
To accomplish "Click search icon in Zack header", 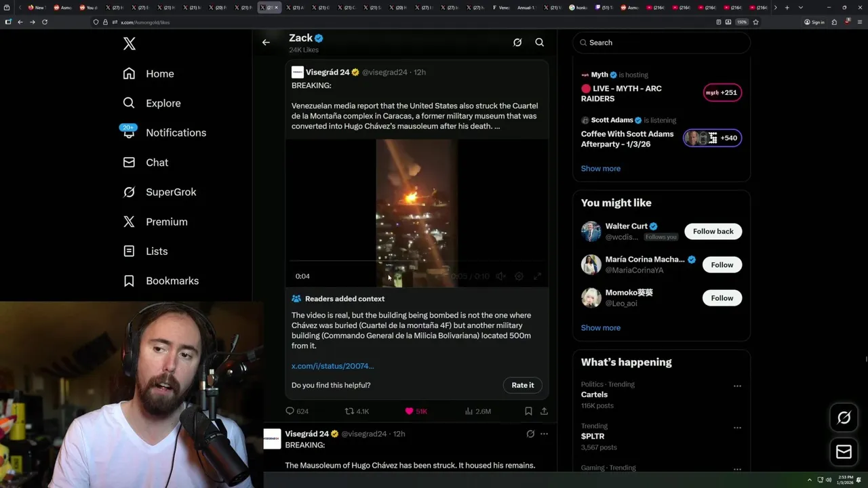I will pyautogui.click(x=540, y=42).
